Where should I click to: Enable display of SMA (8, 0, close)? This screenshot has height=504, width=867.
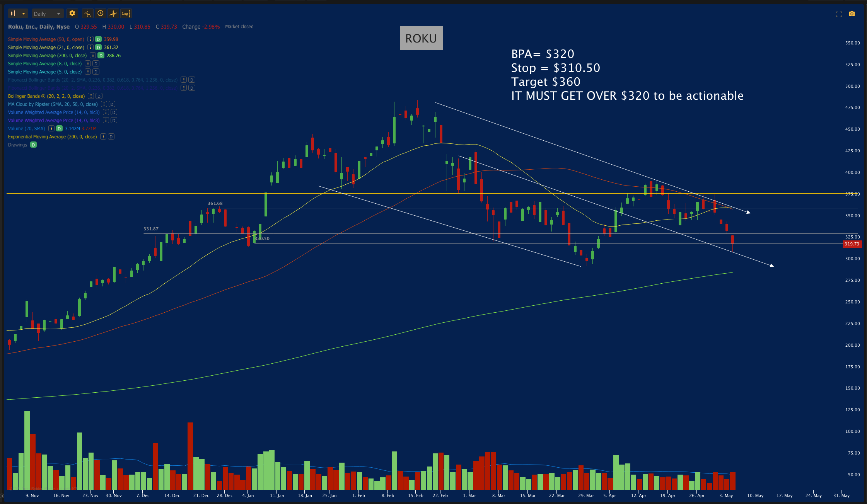(x=96, y=63)
